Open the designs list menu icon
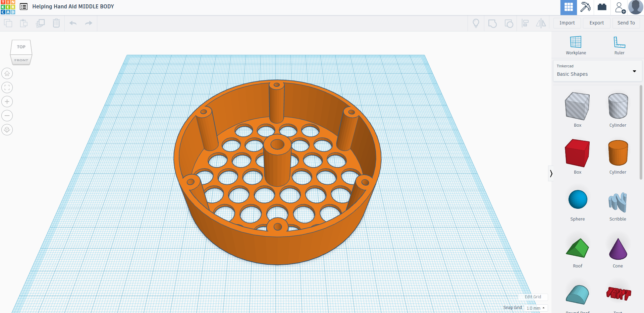This screenshot has width=644, height=313. point(24,7)
